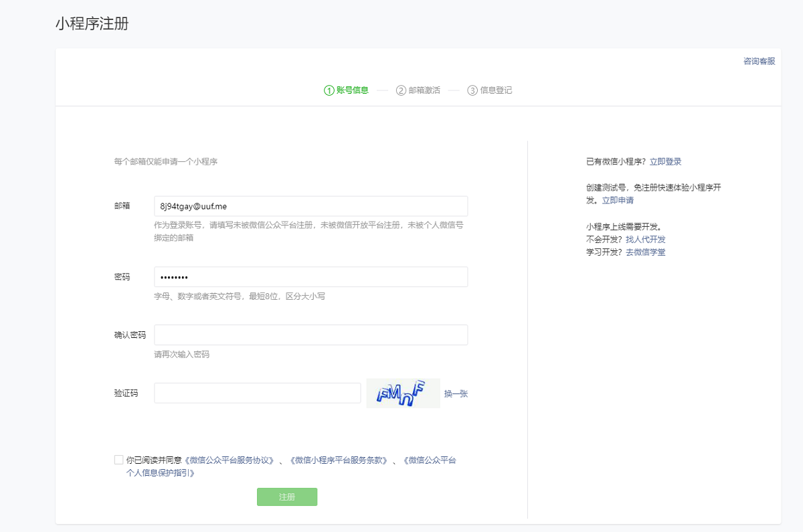Image resolution: width=803 pixels, height=532 pixels.
Task: Click the 注册 register button
Action: (286, 497)
